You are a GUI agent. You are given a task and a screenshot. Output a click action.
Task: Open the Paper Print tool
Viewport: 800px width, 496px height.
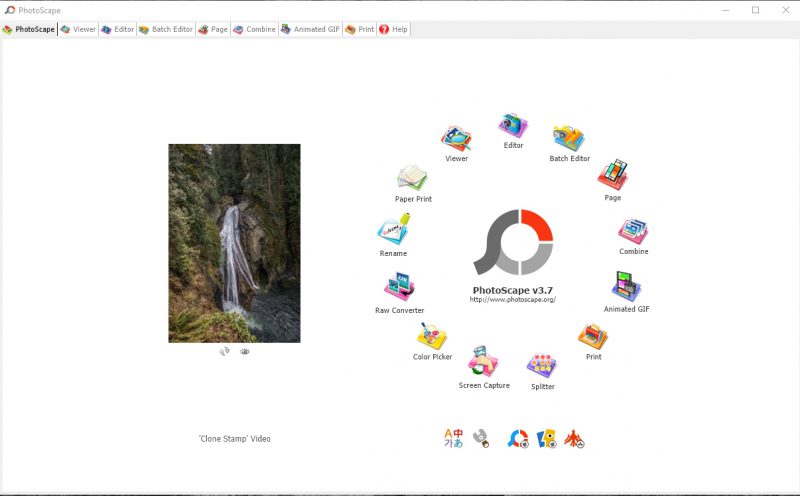pos(412,178)
